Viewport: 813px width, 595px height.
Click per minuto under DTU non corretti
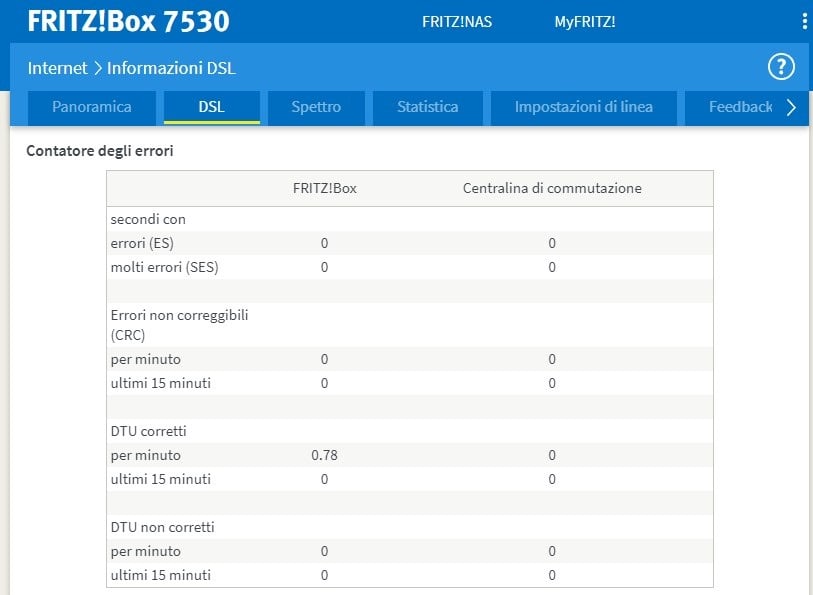[146, 551]
